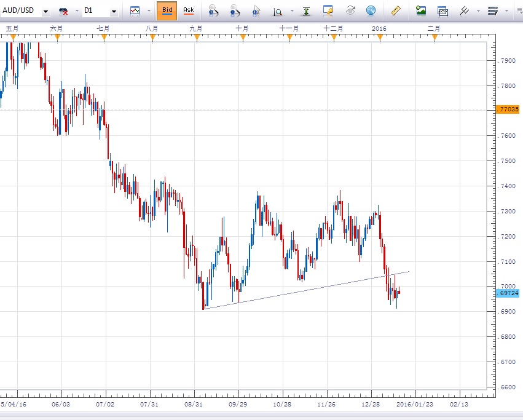Viewport: 523px width, 420px height.
Task: Click the orange .77035 price label
Action: [x=508, y=109]
